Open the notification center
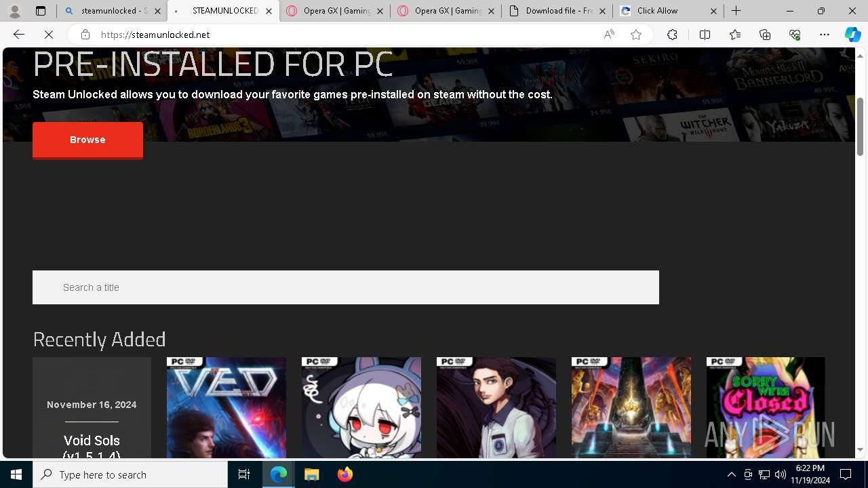Screen dimensions: 868x488 (846, 474)
